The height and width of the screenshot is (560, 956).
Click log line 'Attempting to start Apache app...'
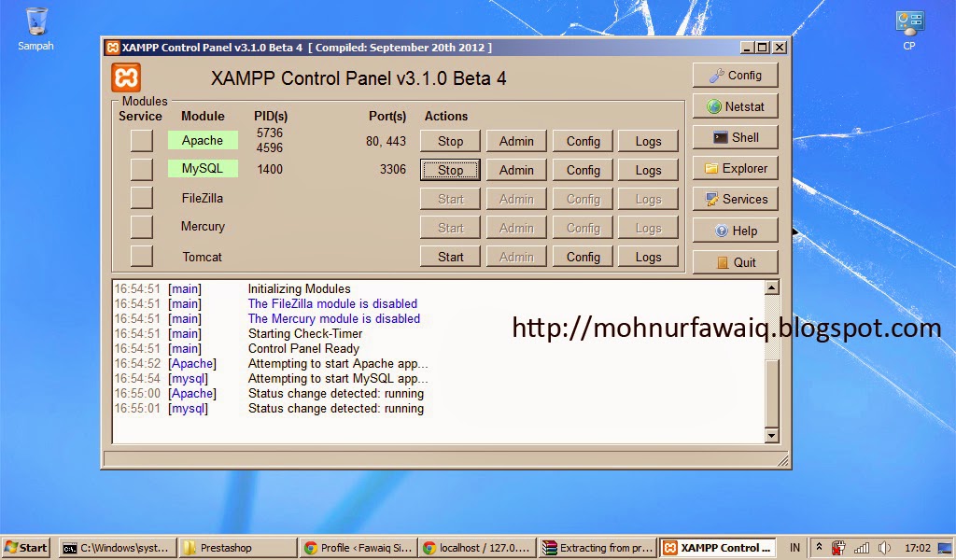338,363
